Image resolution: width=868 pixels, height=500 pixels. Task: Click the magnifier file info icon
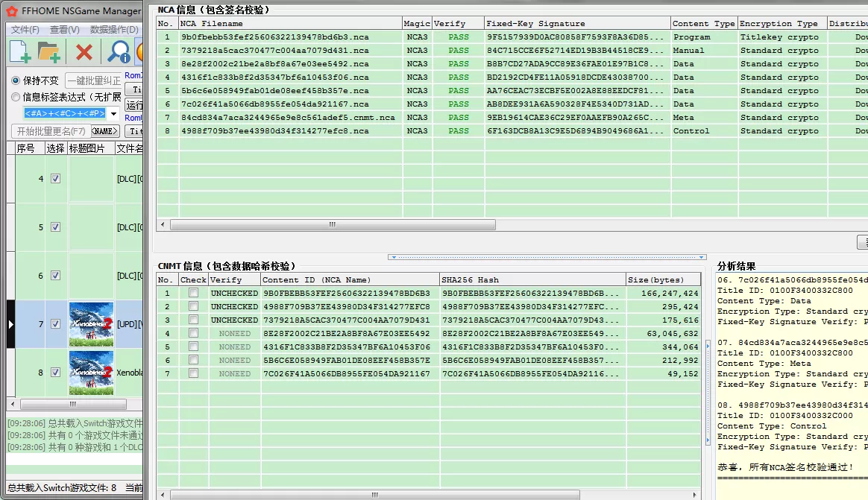[x=118, y=51]
